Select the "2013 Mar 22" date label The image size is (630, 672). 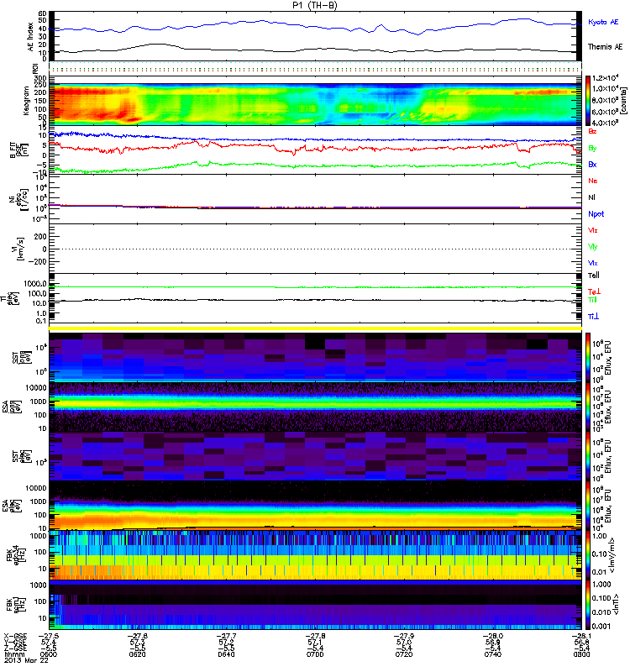[26, 660]
